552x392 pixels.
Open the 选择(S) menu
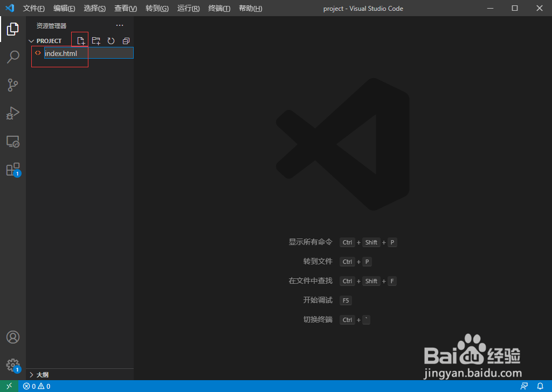95,9
